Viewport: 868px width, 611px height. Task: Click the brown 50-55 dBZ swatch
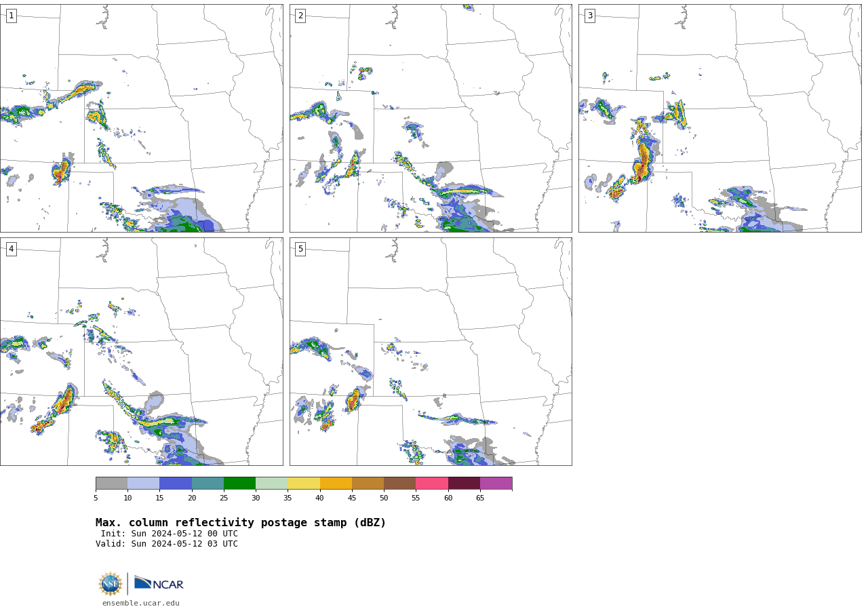[399, 483]
